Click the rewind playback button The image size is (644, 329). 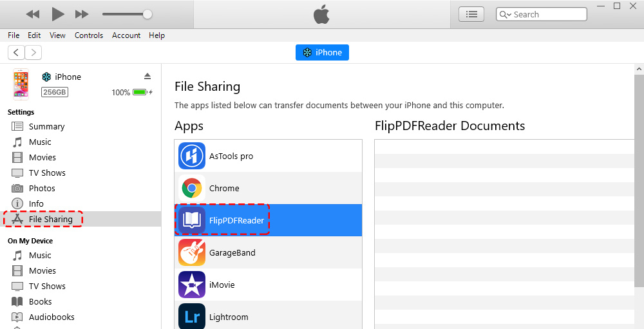pos(32,14)
